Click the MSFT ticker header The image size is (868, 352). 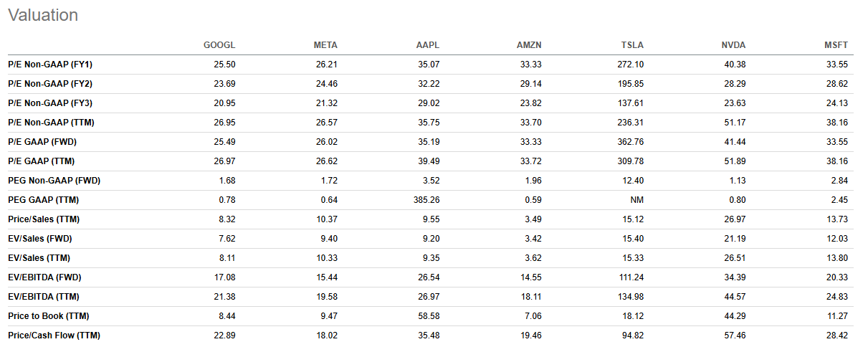pos(836,45)
